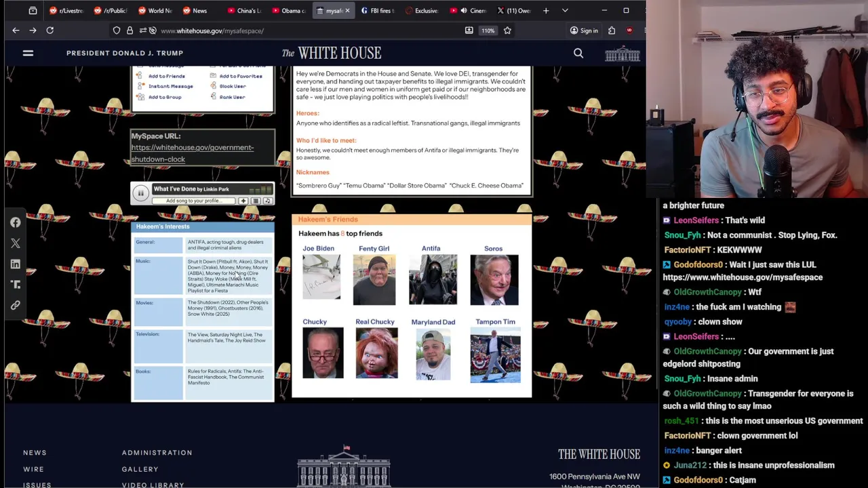Click the Block User icon
This screenshot has width=868, height=488.
click(213, 86)
